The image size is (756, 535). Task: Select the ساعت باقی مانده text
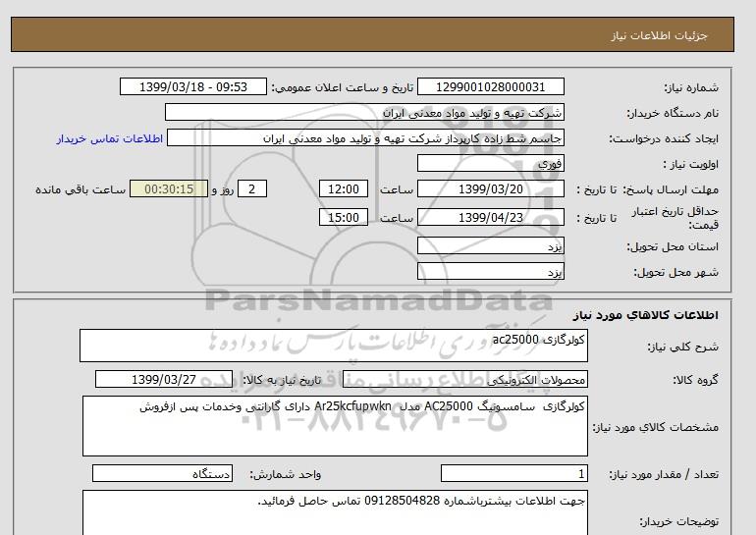[x=81, y=189]
